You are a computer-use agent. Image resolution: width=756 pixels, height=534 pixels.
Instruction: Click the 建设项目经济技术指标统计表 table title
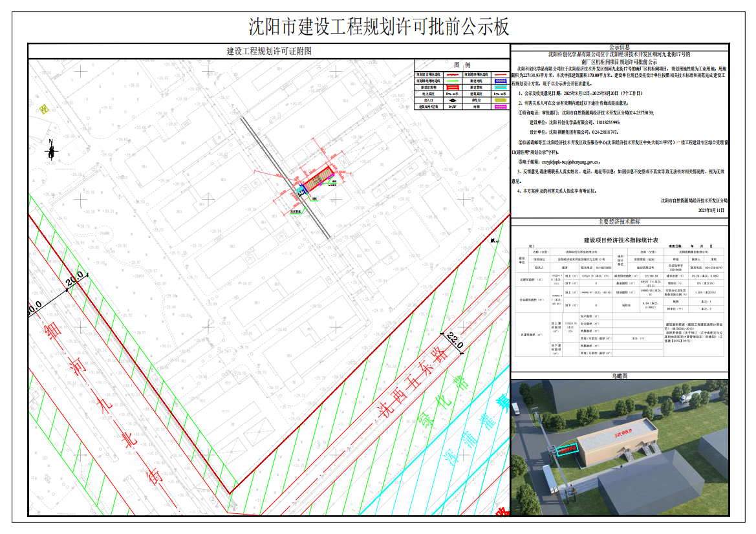[x=619, y=240]
